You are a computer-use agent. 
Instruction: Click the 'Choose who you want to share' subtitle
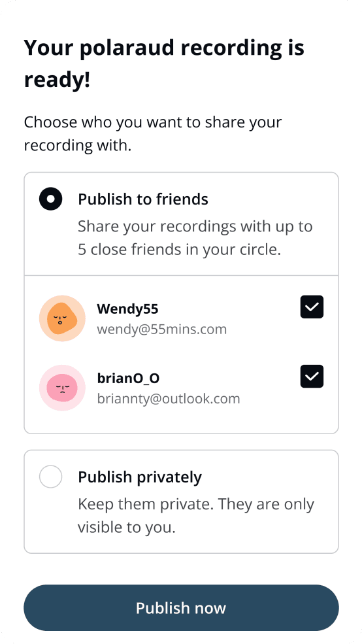[x=153, y=133]
